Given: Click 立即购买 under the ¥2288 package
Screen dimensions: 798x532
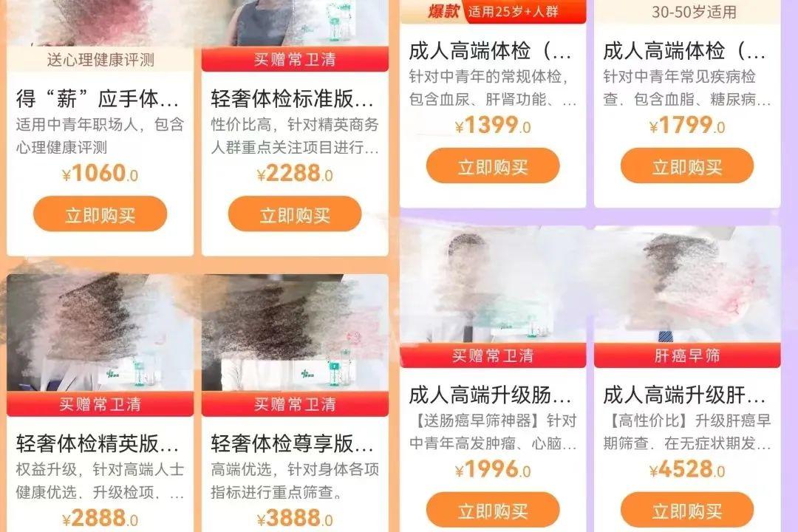Looking at the screenshot, I should point(295,214).
